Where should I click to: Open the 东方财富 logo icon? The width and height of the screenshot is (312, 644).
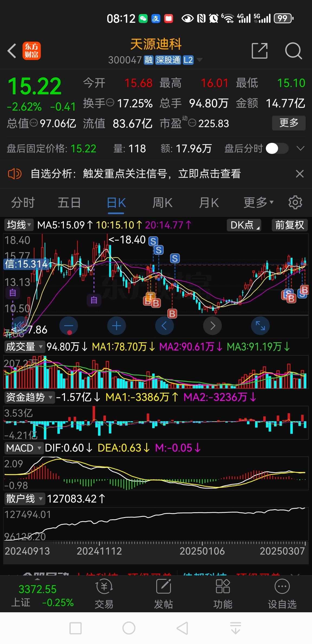[x=31, y=51]
